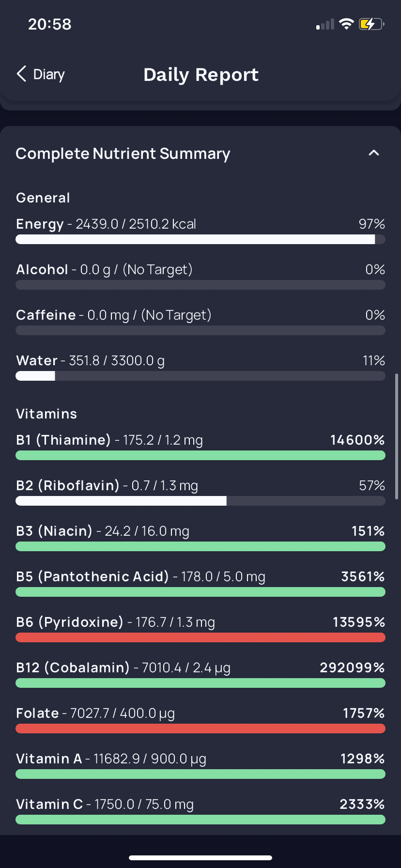This screenshot has width=401, height=868.
Task: Tap the red Folate progress bar
Action: click(x=200, y=728)
